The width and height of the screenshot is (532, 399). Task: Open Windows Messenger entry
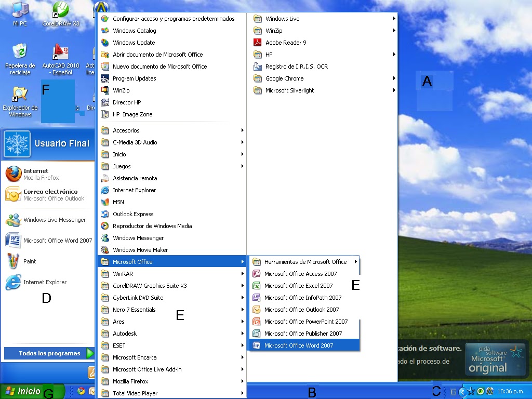(x=172, y=238)
